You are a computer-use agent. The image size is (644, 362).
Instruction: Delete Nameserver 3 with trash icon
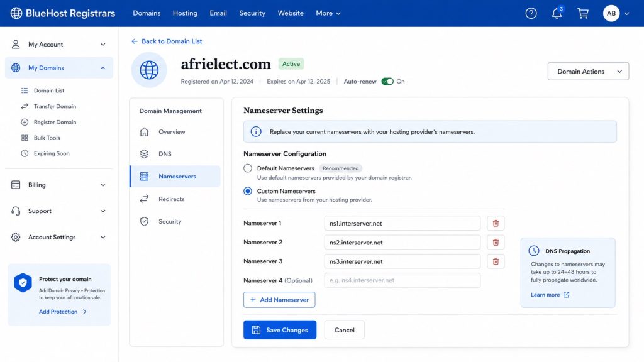[496, 261]
